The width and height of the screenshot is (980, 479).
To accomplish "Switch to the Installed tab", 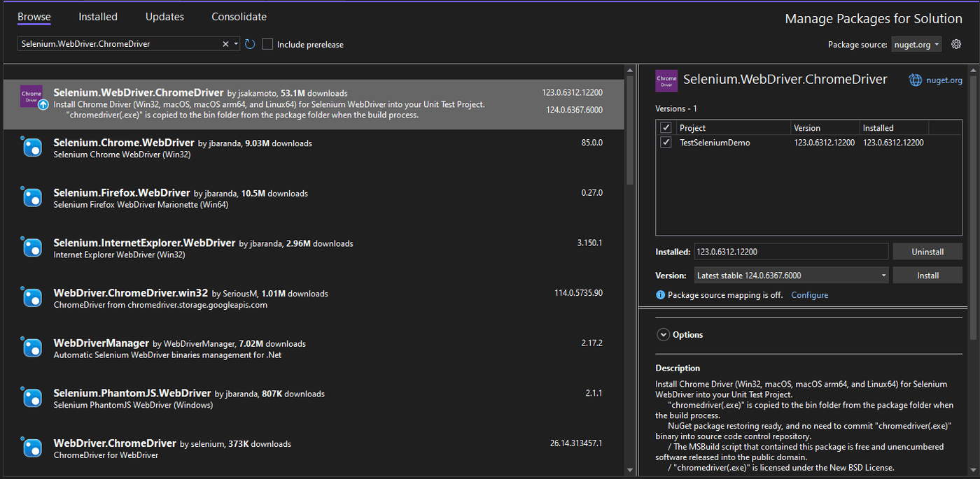I will [x=98, y=17].
